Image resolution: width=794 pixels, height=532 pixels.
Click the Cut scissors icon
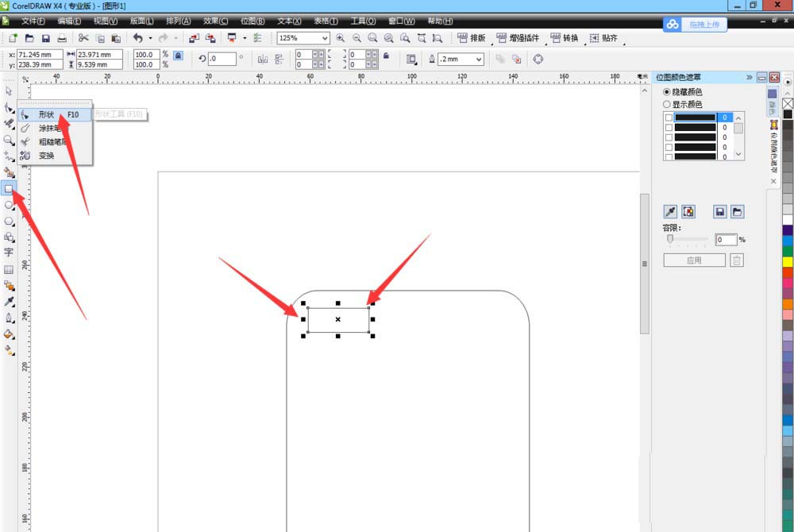[83, 38]
